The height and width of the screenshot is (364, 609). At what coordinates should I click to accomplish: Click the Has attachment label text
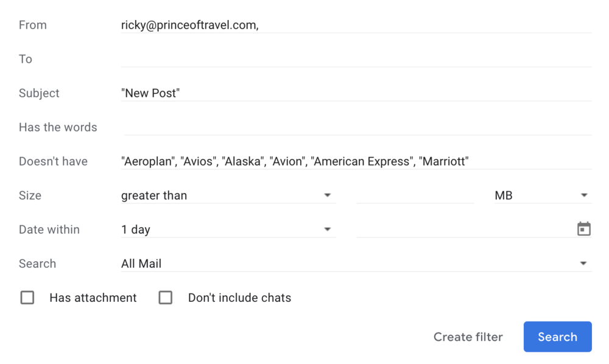[x=93, y=298]
